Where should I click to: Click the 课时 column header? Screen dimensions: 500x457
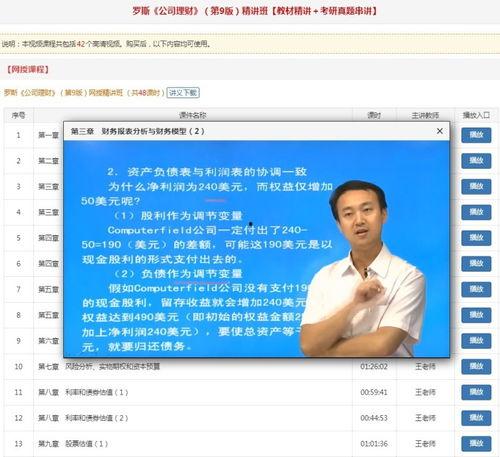click(x=374, y=115)
